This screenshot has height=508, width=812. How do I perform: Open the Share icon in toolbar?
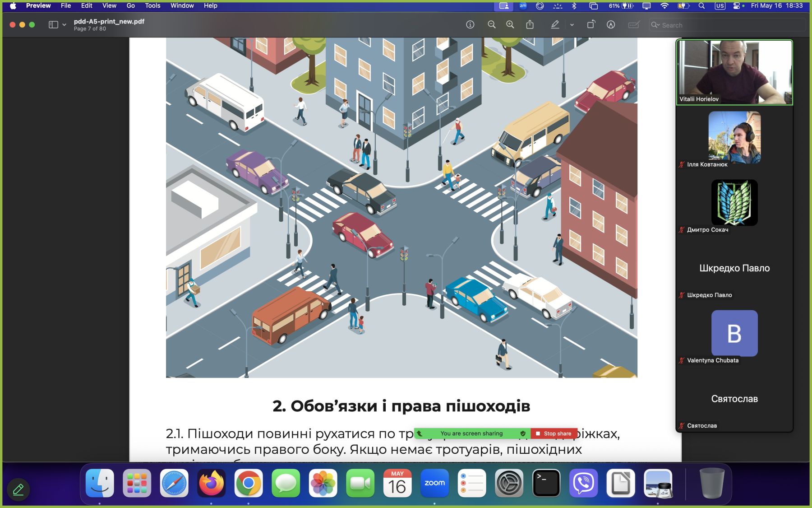point(530,25)
